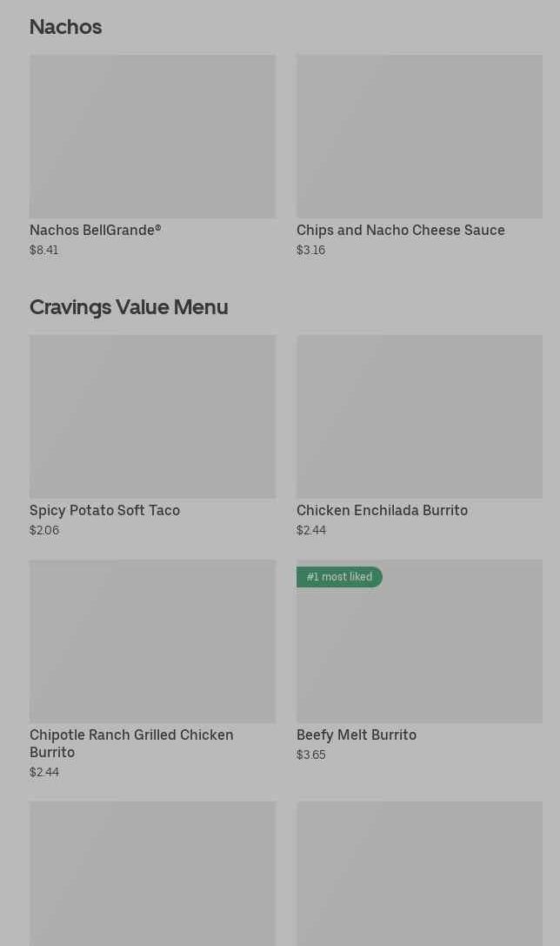Select the Spicy Potato Soft Taco image
The image size is (560, 946).
152,417
